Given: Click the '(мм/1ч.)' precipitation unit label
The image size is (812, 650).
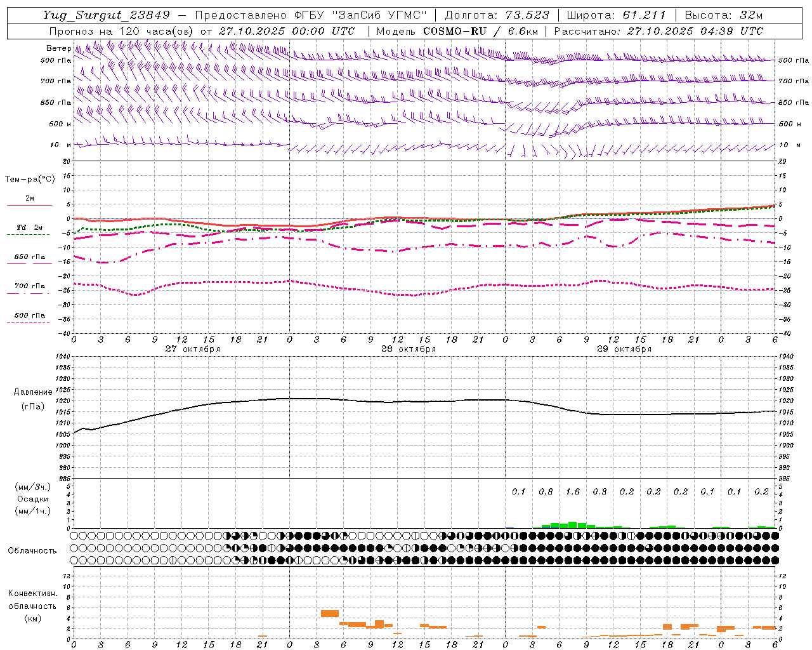Looking at the screenshot, I should pyautogui.click(x=32, y=511).
